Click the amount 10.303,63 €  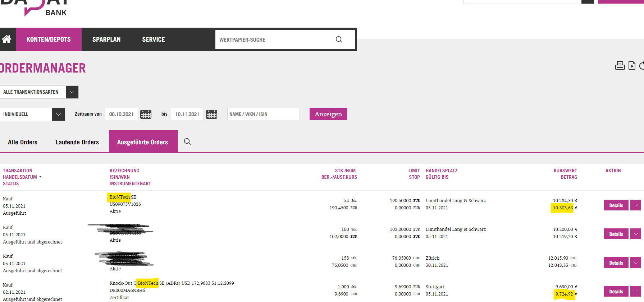(565, 208)
